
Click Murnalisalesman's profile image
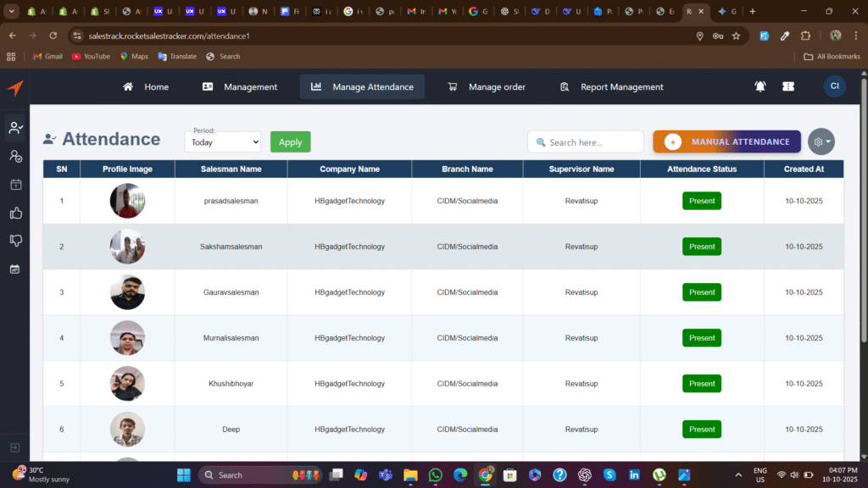[127, 338]
